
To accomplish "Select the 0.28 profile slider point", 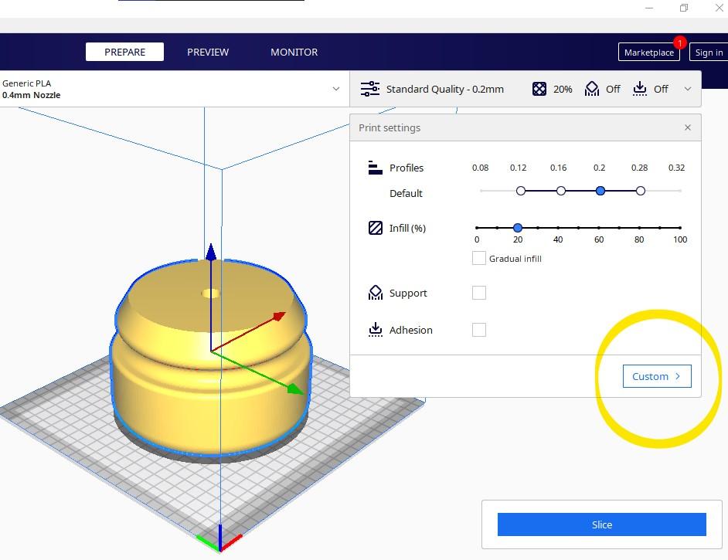I will point(640,191).
